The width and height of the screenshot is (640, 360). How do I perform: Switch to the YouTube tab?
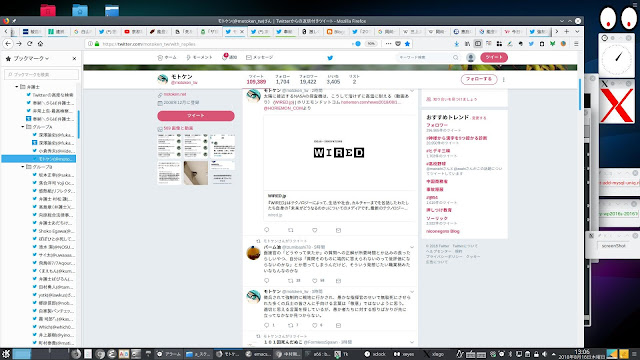coord(133,31)
